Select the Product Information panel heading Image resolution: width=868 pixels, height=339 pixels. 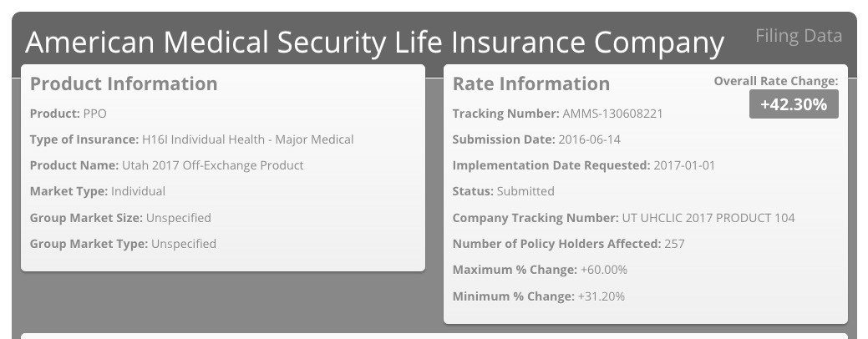pos(124,83)
